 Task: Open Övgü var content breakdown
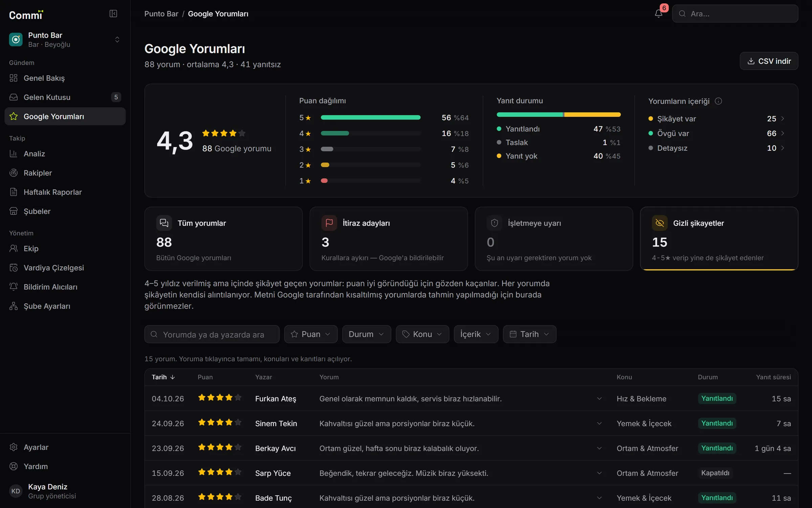(x=716, y=133)
